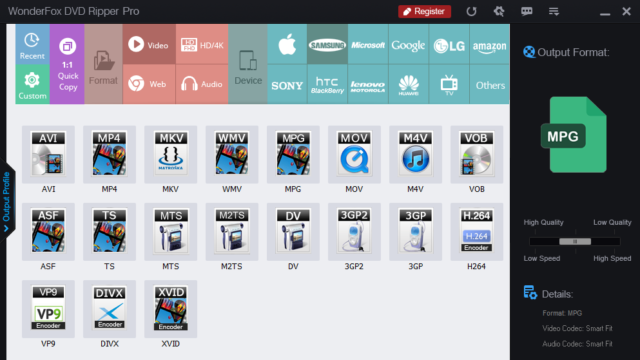Close the WonderFox DVD Ripper window
640x360 pixels.
(626, 11)
